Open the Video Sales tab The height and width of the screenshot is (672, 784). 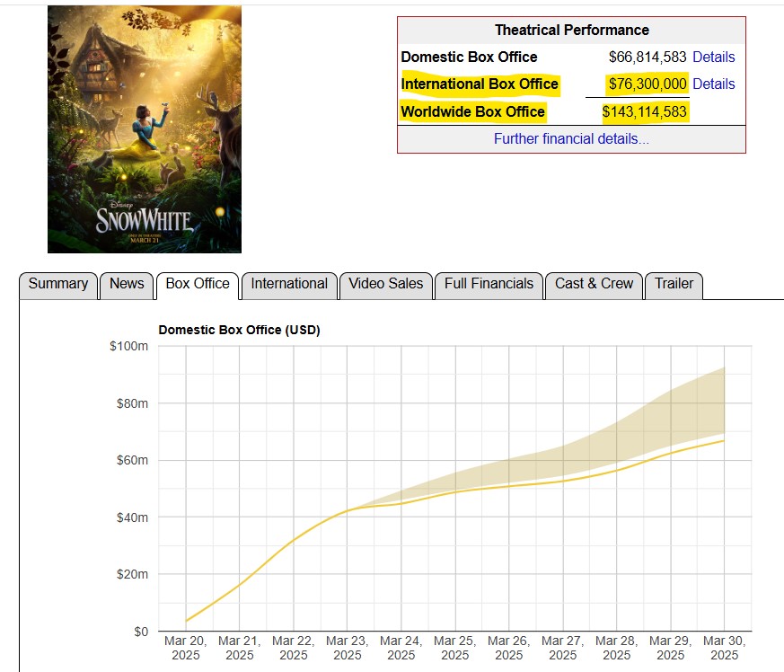click(386, 284)
